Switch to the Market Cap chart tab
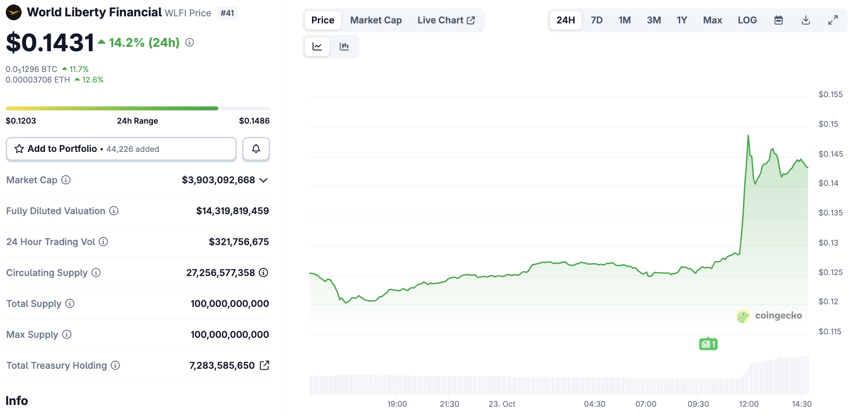Image resolution: width=868 pixels, height=416 pixels. click(375, 20)
